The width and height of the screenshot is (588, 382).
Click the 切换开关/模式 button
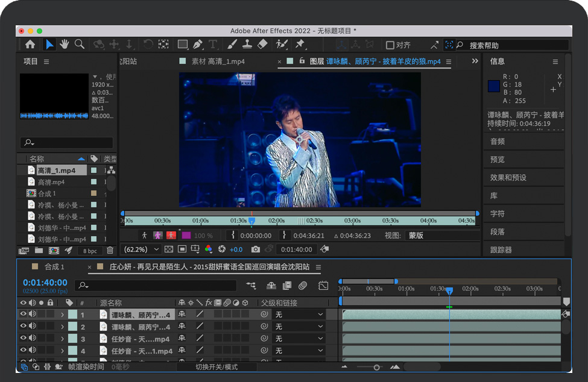click(x=217, y=367)
